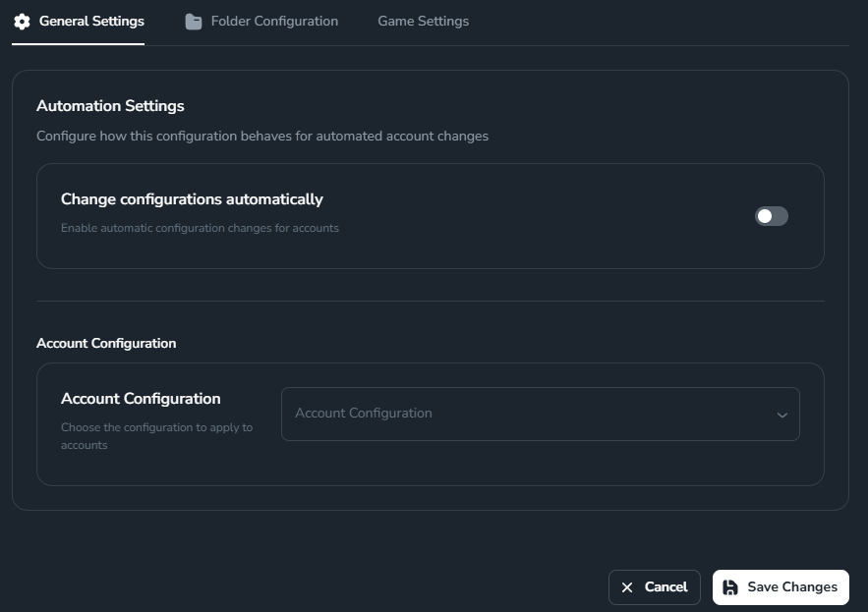Click the floppy disk icon on Save Changes
This screenshot has width=868, height=612.
728,586
